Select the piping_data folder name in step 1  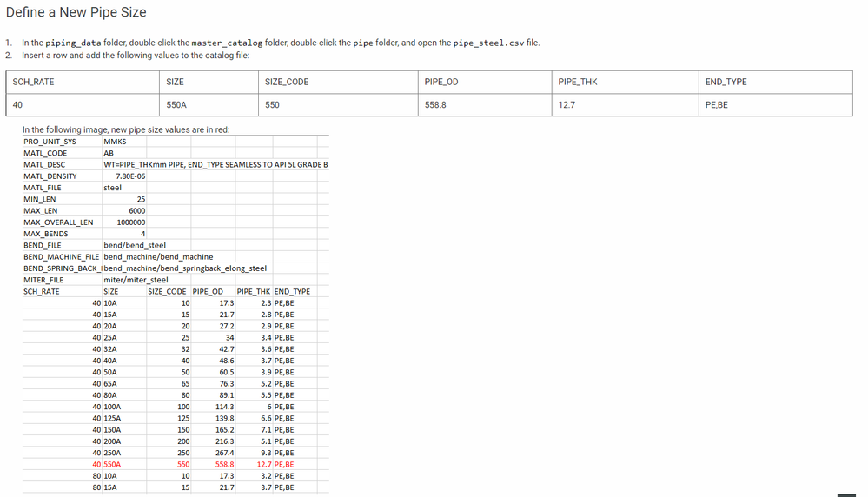click(73, 43)
